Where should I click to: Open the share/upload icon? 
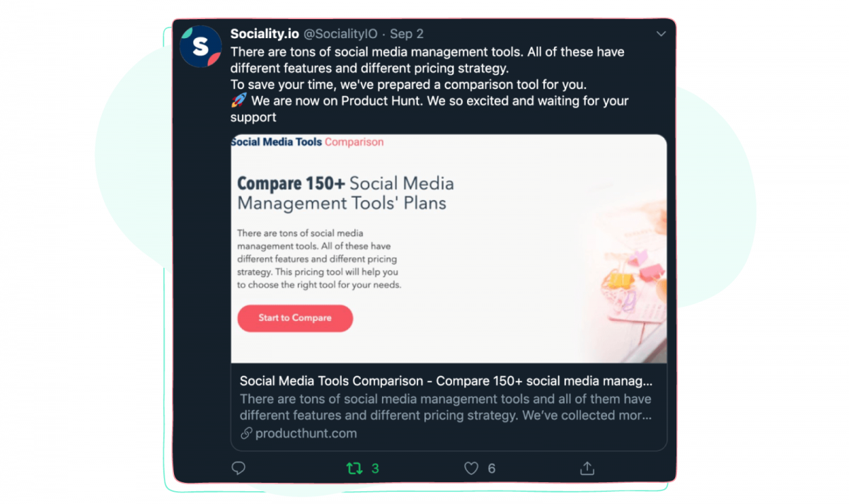[x=587, y=468]
